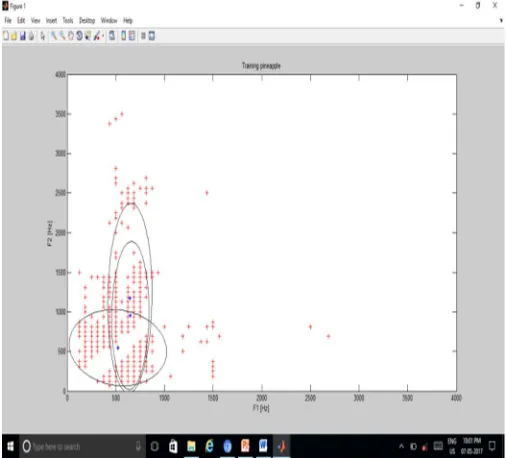506x458 pixels.
Task: Open the Desktop menu
Action: point(87,21)
